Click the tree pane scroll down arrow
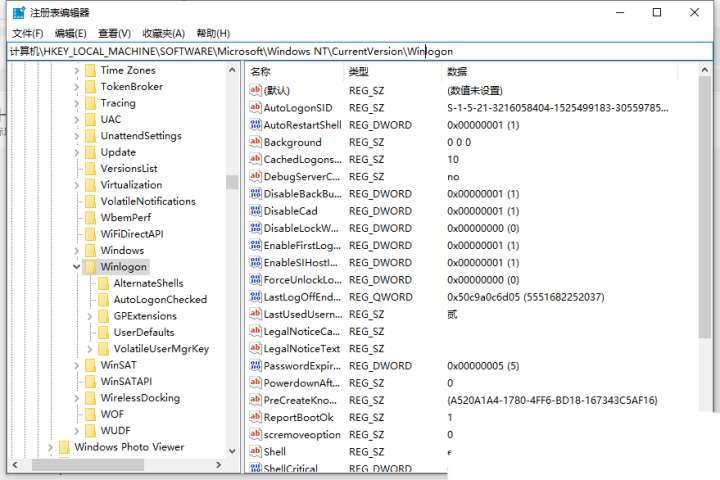This screenshot has width=720, height=480. coord(232,451)
